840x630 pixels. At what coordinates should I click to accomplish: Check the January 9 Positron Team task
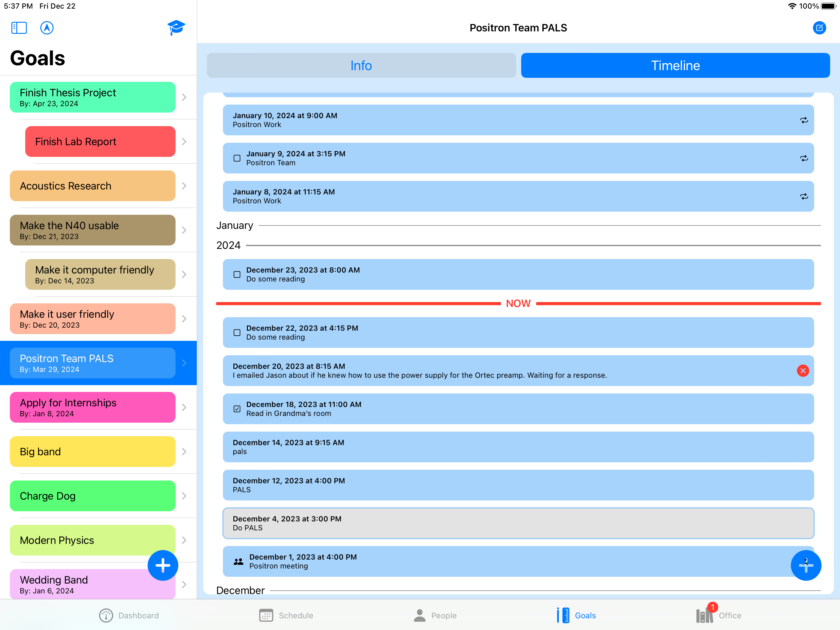point(237,158)
